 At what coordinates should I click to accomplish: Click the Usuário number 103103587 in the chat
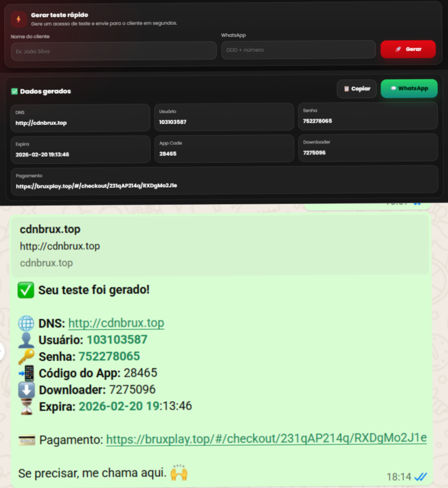pos(117,339)
